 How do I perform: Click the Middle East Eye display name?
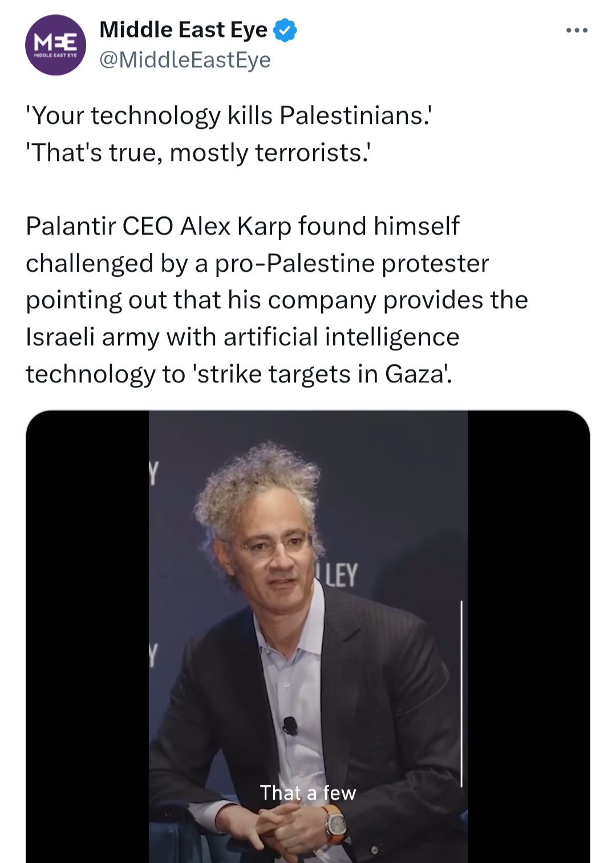click(x=183, y=30)
